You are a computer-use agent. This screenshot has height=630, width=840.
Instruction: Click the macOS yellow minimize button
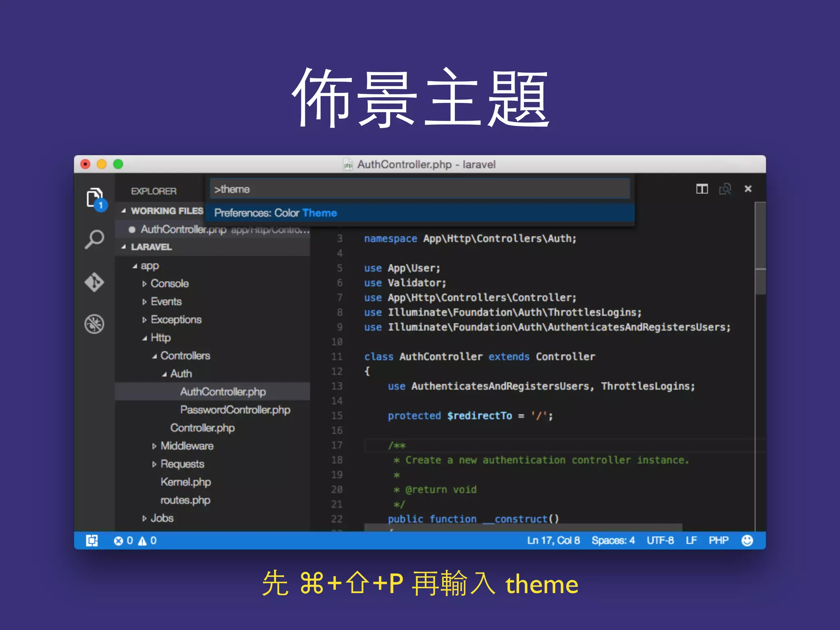pyautogui.click(x=102, y=164)
